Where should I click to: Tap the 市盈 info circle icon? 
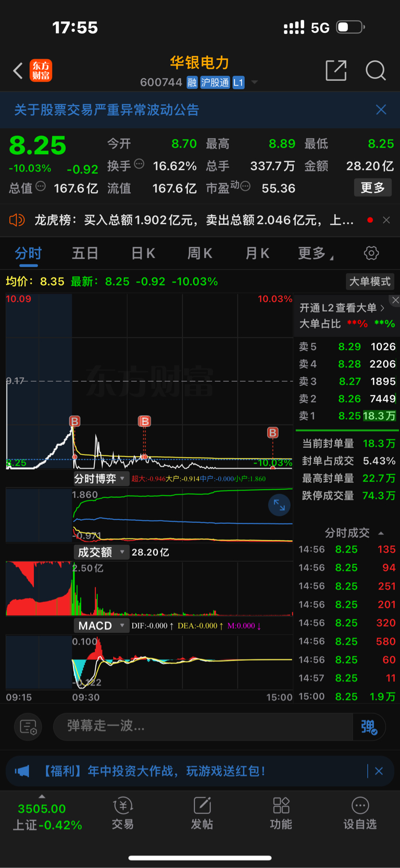click(245, 186)
